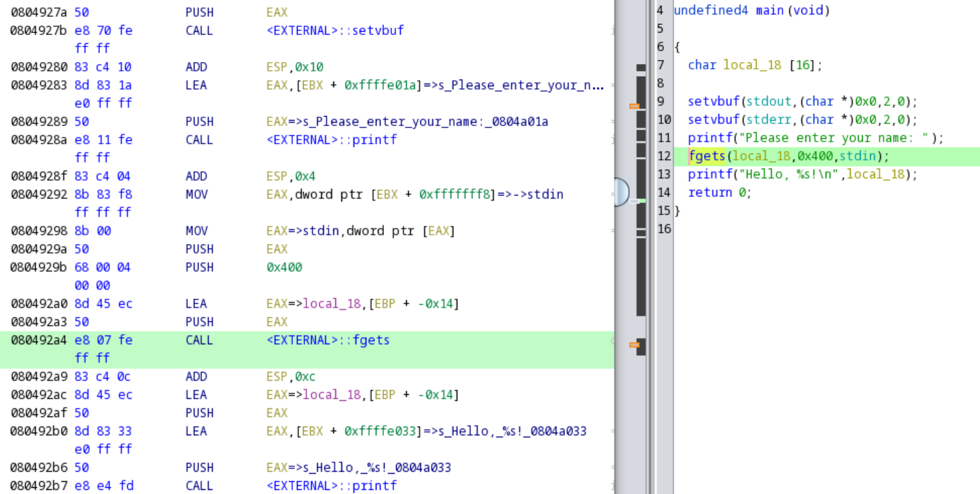Image resolution: width=980 pixels, height=494 pixels.
Task: Select main function name in the decompiler
Action: point(756,10)
